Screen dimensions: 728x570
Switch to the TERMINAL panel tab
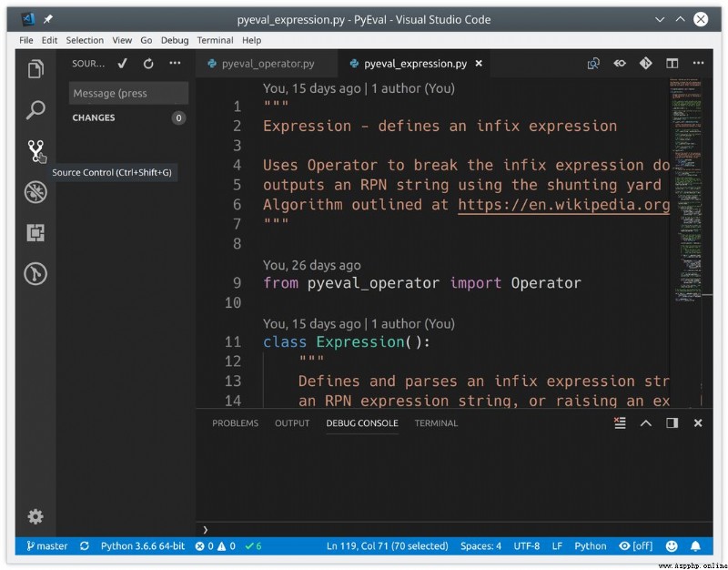click(x=436, y=423)
